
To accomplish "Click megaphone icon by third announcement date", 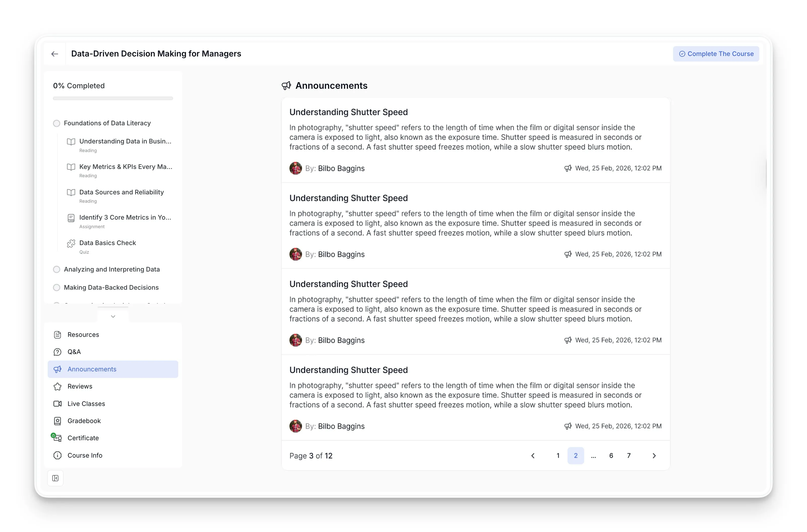I will [x=568, y=340].
